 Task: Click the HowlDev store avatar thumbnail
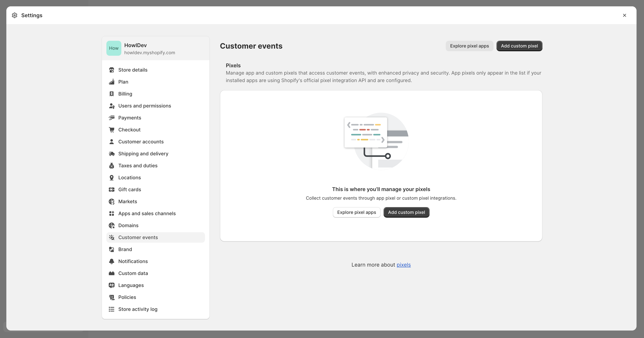(114, 48)
